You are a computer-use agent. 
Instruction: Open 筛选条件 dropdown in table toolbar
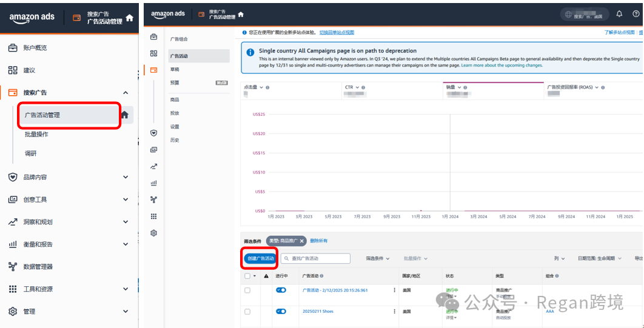(x=378, y=259)
